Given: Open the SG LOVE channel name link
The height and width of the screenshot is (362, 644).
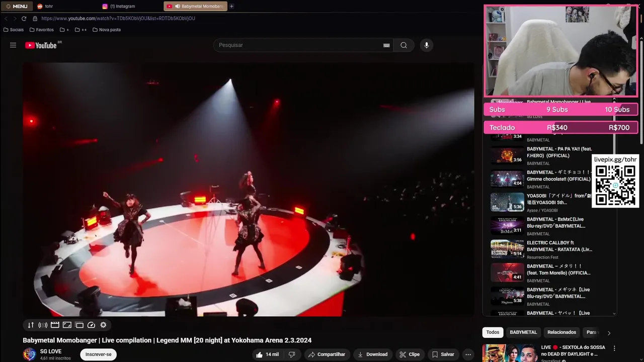Looking at the screenshot, I should click(51, 351).
